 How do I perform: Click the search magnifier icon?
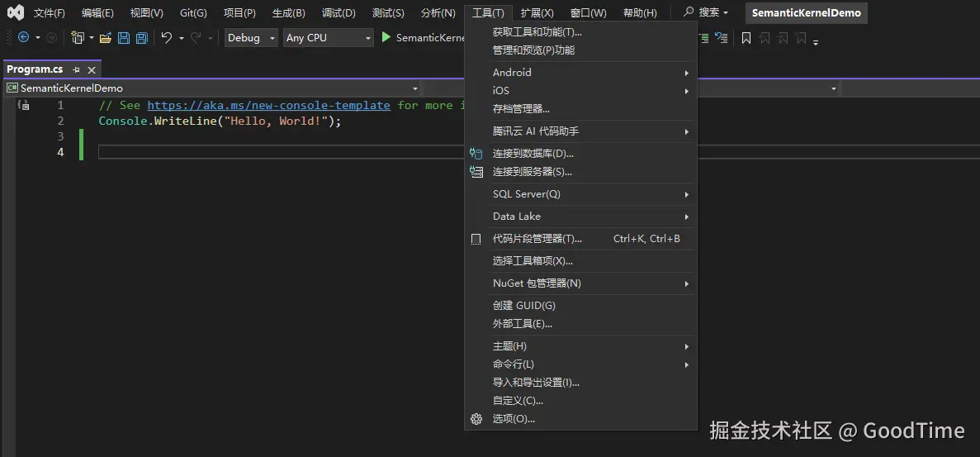point(689,12)
